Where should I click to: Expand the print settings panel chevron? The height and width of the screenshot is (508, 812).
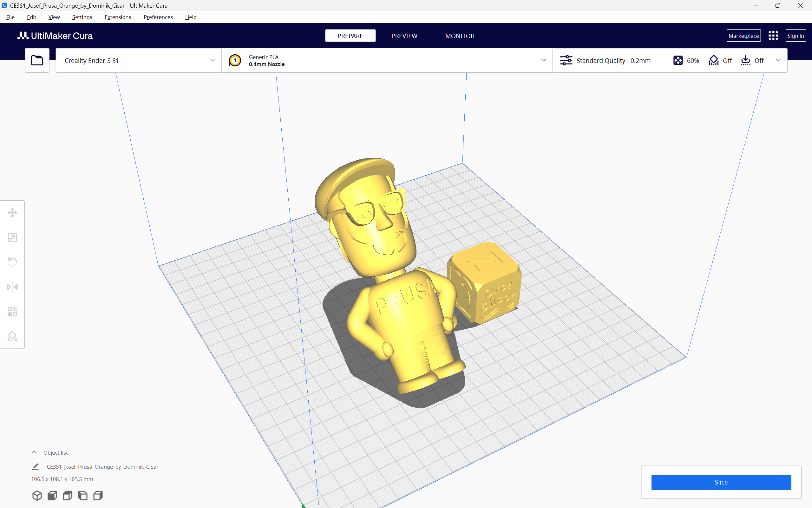[778, 60]
